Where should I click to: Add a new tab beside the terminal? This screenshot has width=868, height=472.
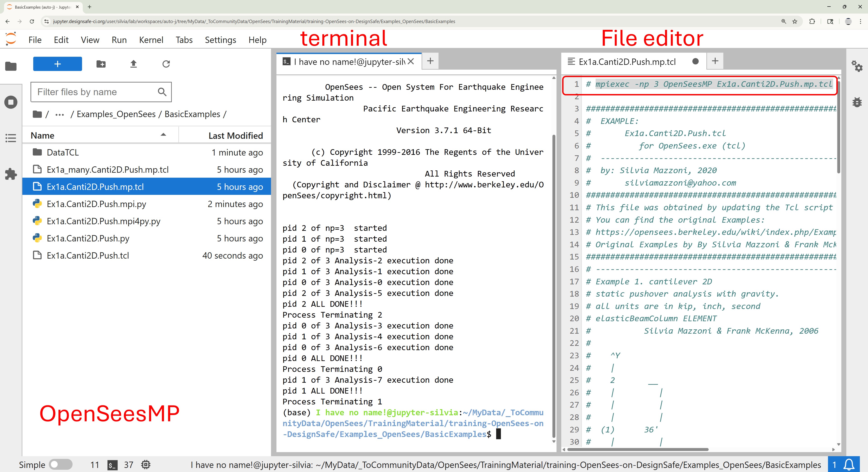(430, 61)
